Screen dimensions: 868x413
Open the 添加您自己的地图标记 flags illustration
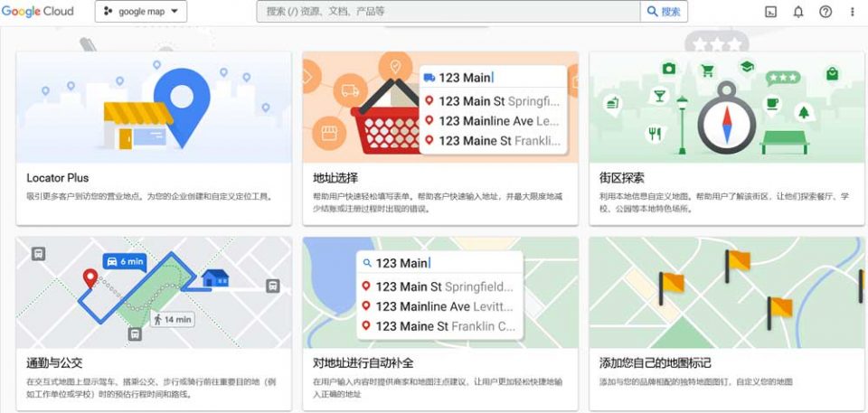[727, 293]
